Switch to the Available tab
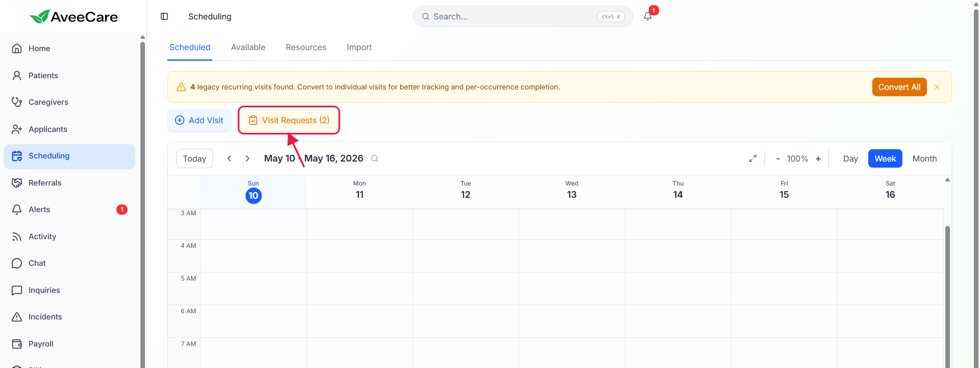980x368 pixels. 248,48
